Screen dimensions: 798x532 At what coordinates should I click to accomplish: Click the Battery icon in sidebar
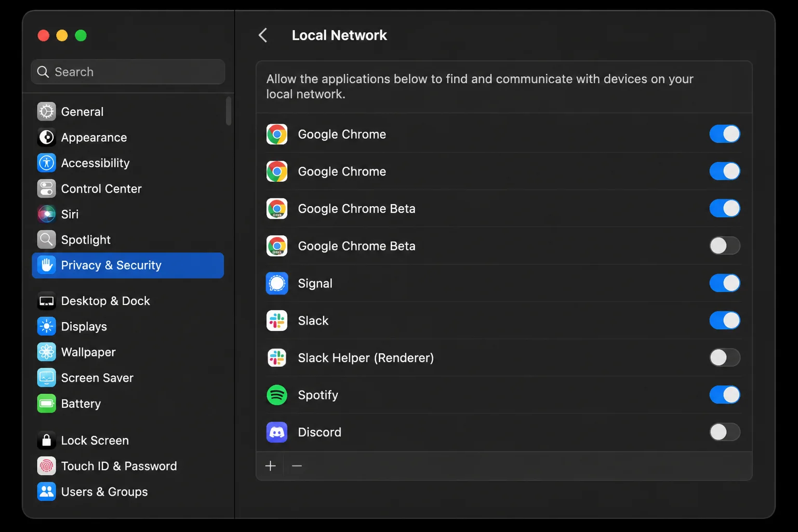[46, 403]
